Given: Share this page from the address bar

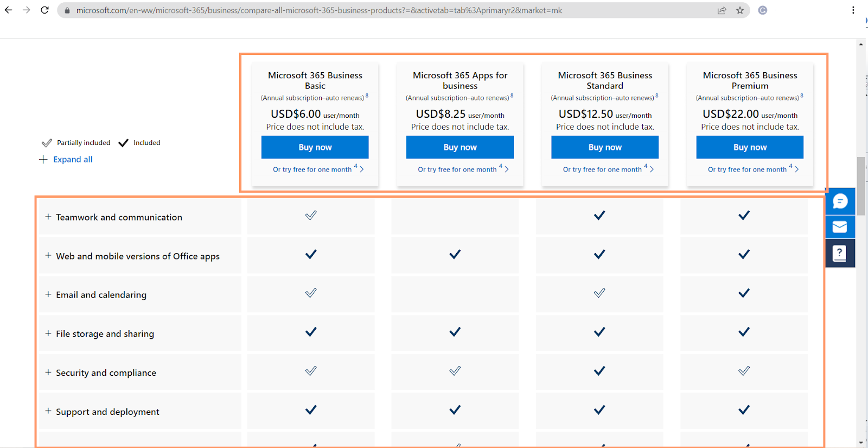Looking at the screenshot, I should click(722, 10).
